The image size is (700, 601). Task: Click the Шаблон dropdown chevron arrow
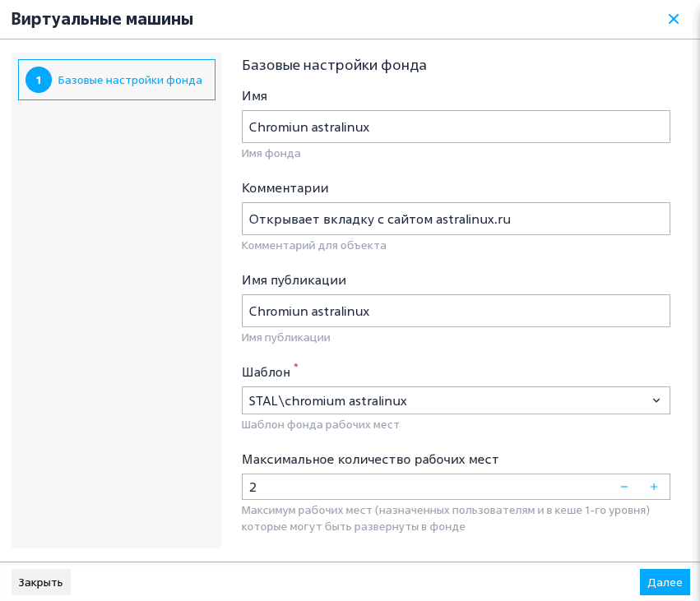tap(656, 400)
